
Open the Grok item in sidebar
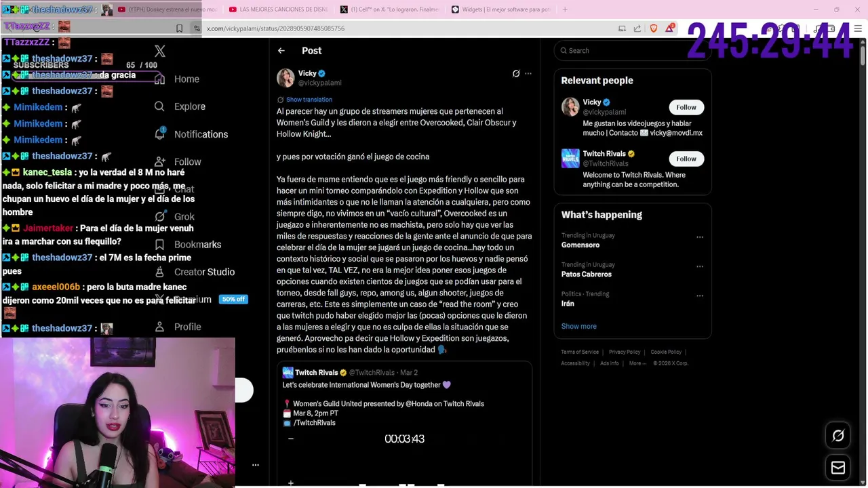[x=175, y=217]
